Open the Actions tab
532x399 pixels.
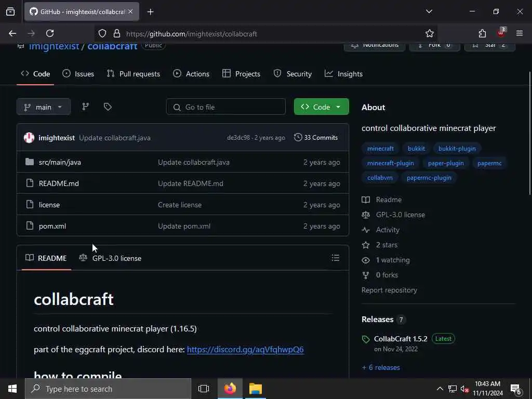[x=191, y=74]
